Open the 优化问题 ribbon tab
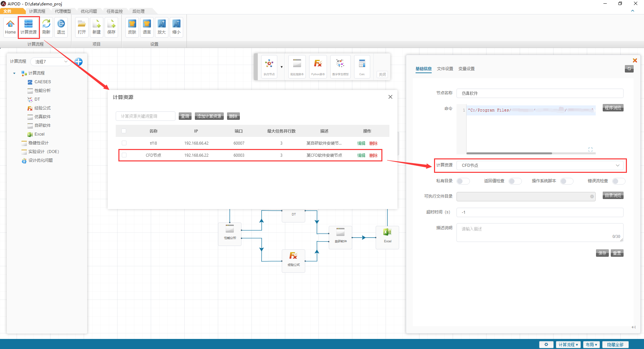The image size is (644, 349). coord(89,11)
